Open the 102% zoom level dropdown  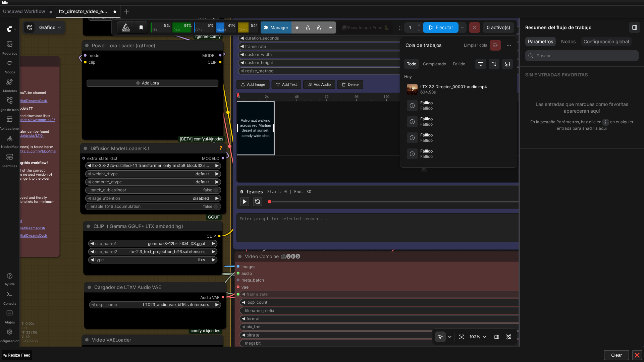coord(478,337)
